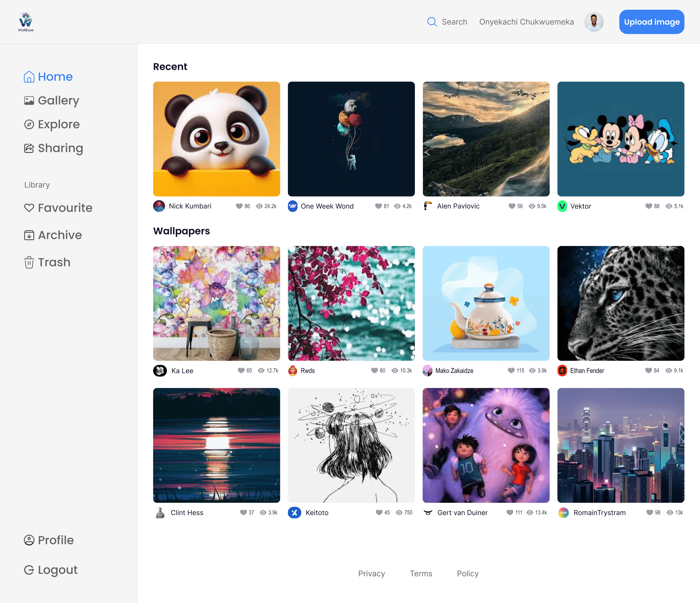Image resolution: width=700 pixels, height=603 pixels.
Task: Like the panda image by Nick Kumbari
Action: pyautogui.click(x=239, y=206)
